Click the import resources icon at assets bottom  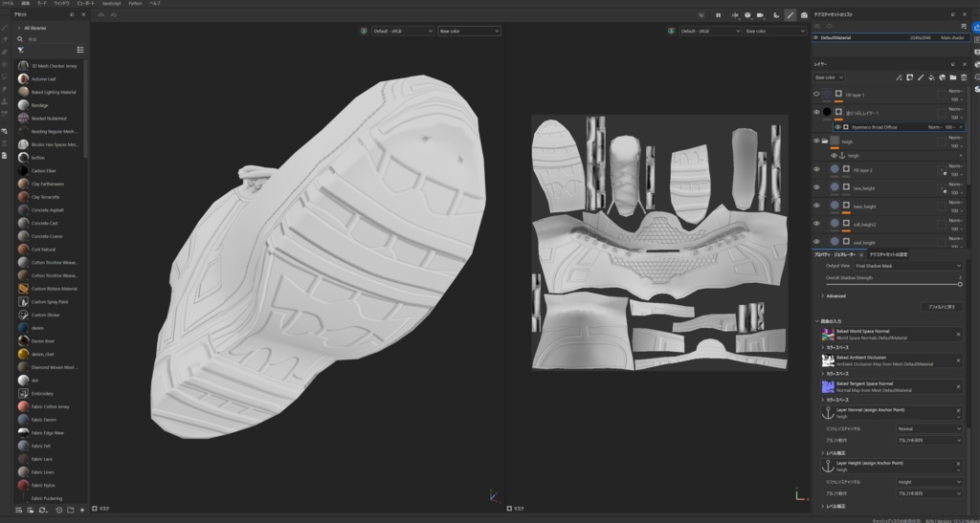pyautogui.click(x=82, y=510)
